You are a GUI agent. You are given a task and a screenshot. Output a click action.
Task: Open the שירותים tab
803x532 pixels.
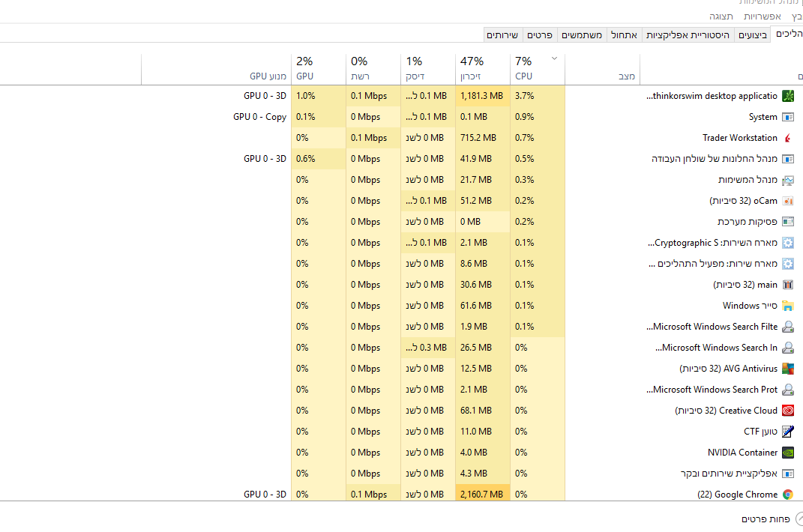[x=502, y=34]
